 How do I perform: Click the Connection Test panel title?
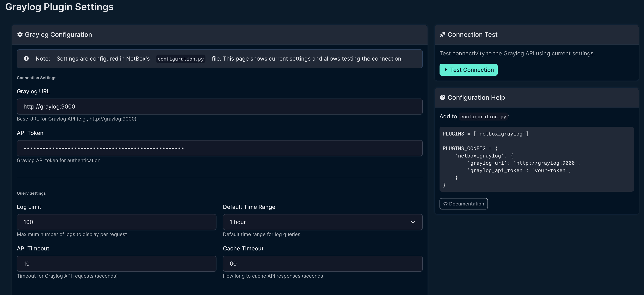click(x=473, y=35)
